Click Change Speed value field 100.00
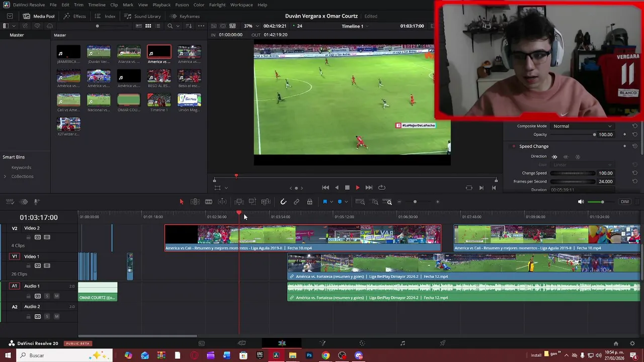This screenshot has height=362, width=644. click(606, 173)
